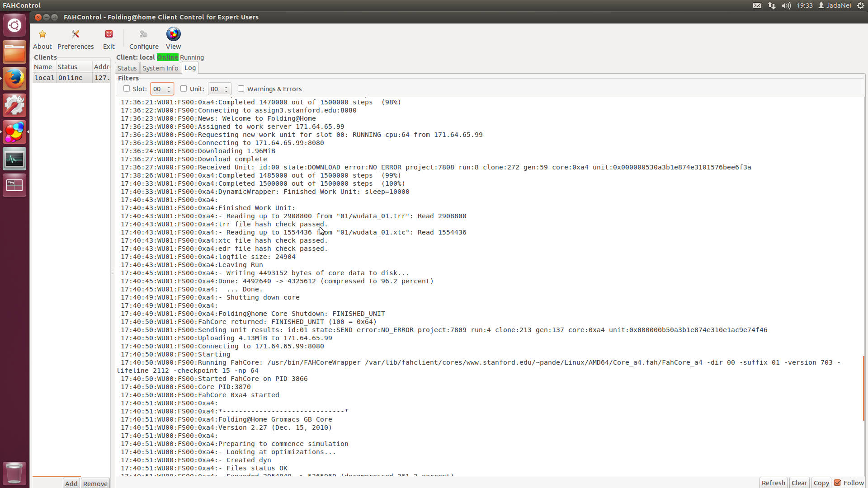Image resolution: width=868 pixels, height=488 pixels.
Task: Click Remove client button
Action: pyautogui.click(x=95, y=483)
